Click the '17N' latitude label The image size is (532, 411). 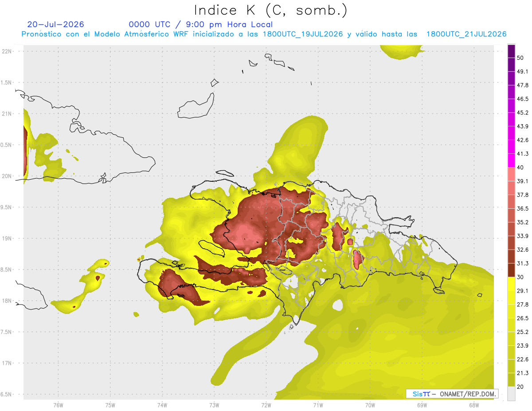tap(7, 363)
